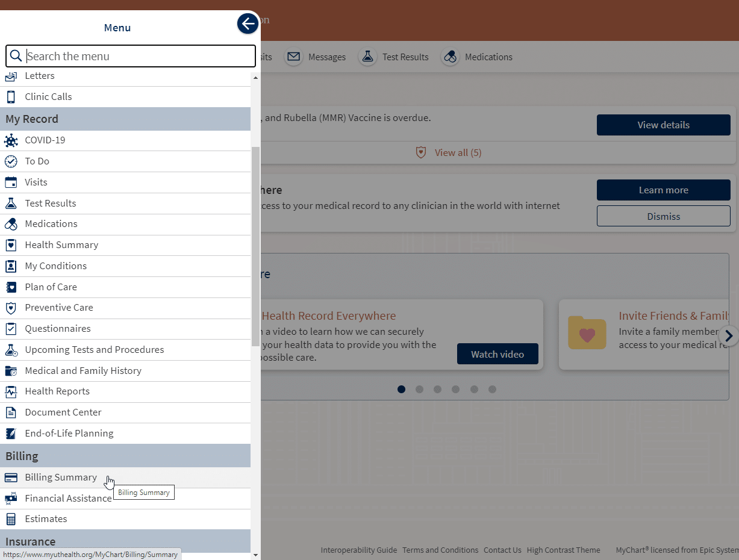Click the Medications pill icon in menu

[11, 224]
